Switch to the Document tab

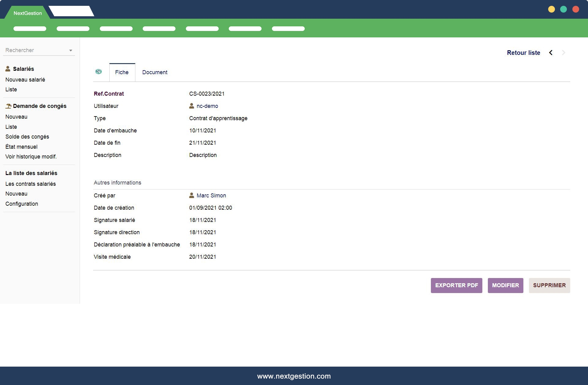155,72
